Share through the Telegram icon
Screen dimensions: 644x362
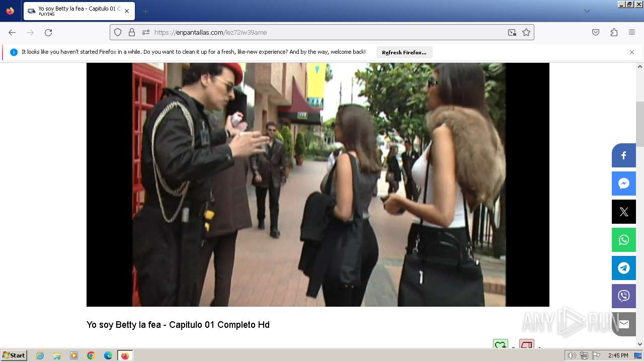623,268
